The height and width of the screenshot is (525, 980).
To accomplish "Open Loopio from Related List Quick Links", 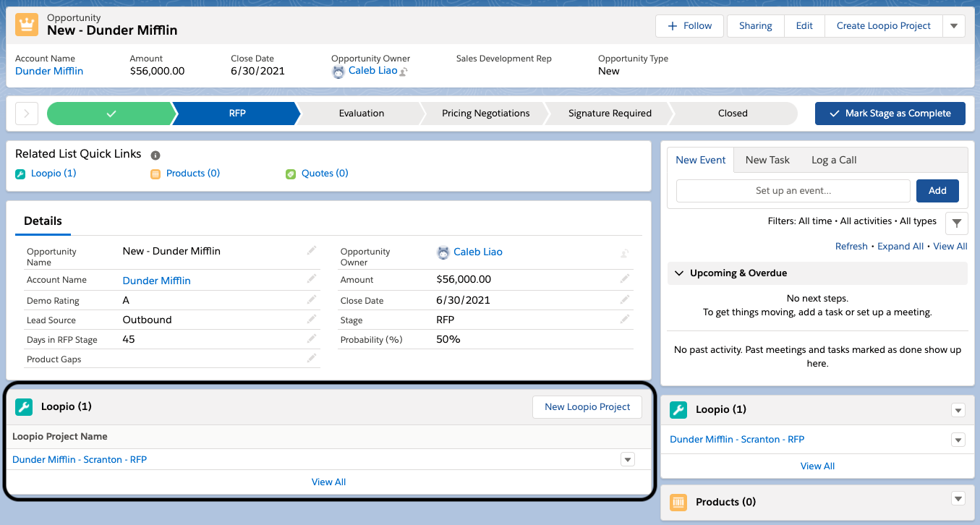I will [52, 173].
